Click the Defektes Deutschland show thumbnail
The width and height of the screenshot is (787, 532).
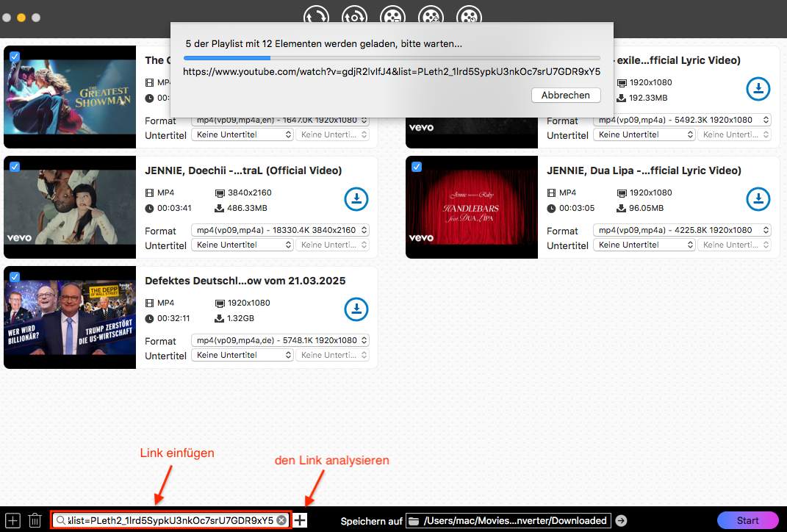70,317
